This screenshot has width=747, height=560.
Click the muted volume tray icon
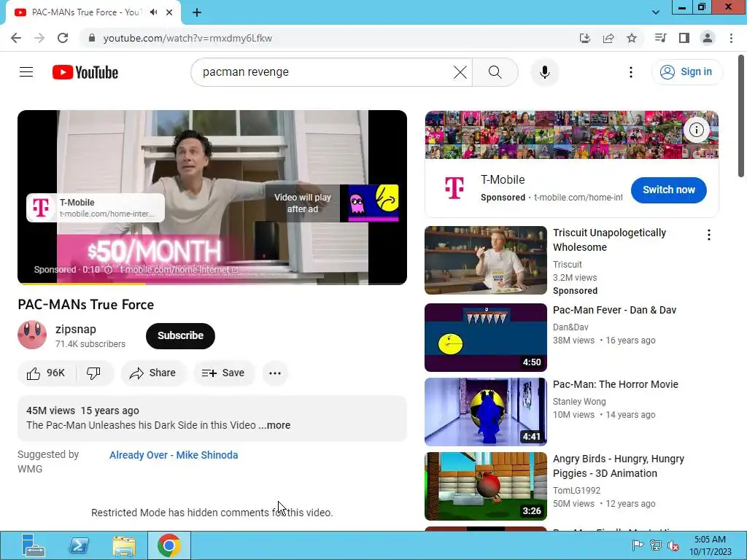(673, 545)
